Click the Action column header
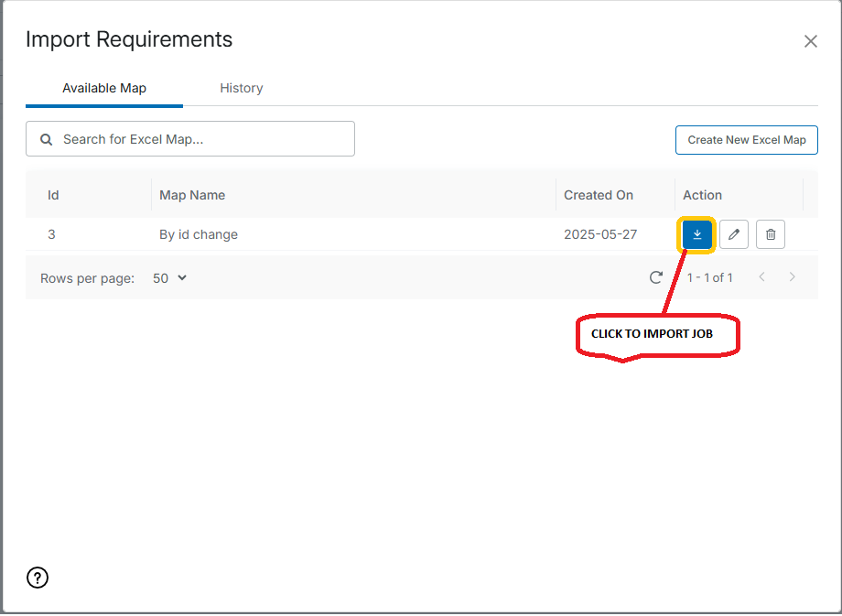 click(702, 195)
